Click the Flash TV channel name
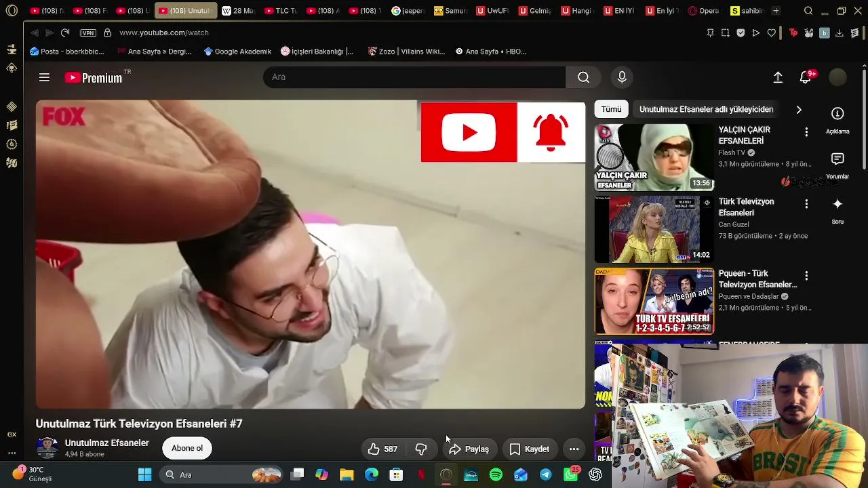This screenshot has height=488, width=868. 732,152
